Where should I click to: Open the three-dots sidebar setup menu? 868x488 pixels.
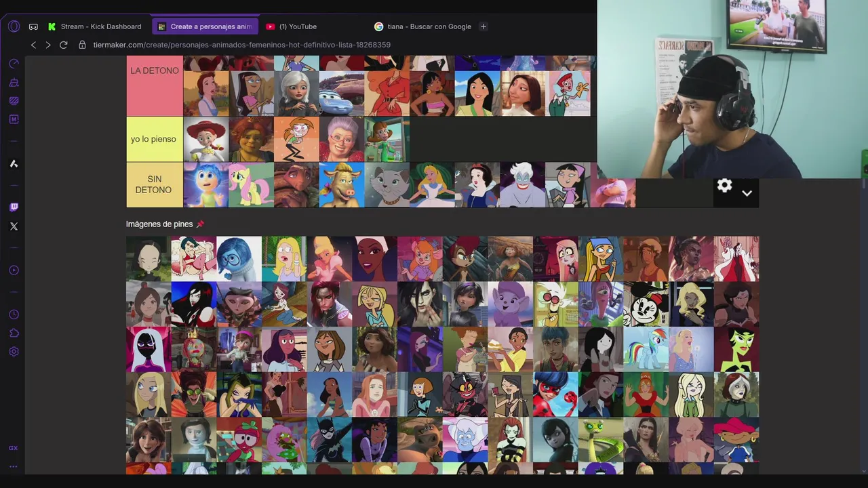click(14, 466)
